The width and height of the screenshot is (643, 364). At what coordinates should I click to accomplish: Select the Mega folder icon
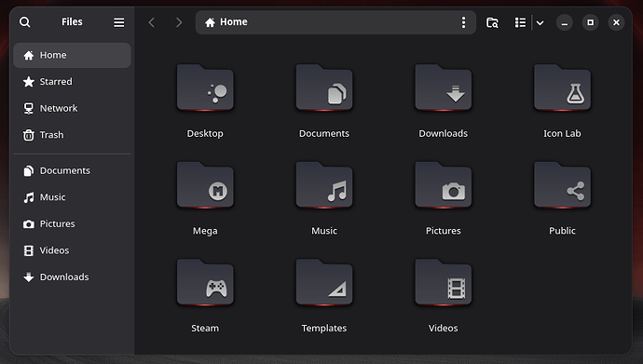click(205, 185)
